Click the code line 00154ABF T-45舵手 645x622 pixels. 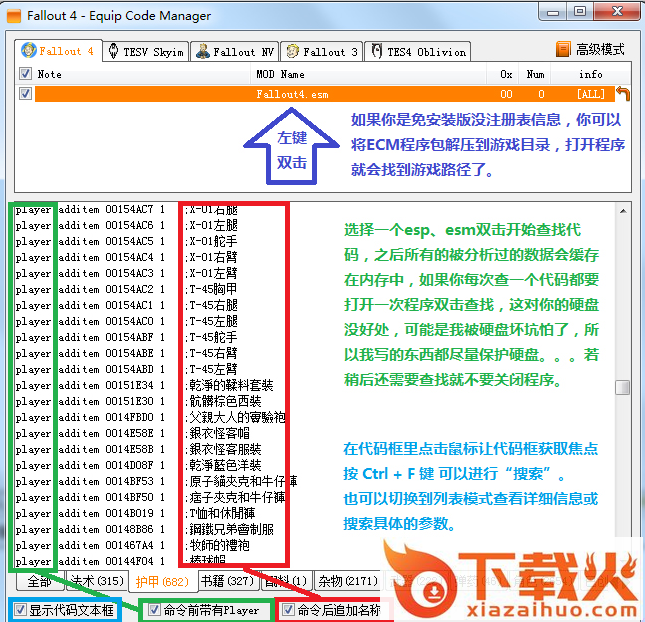pyautogui.click(x=127, y=337)
